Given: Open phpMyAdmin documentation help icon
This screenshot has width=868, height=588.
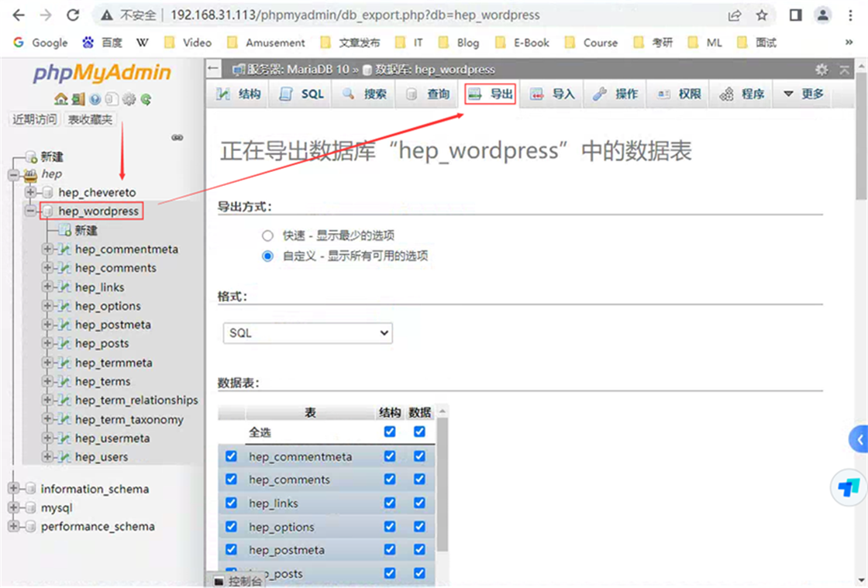Looking at the screenshot, I should (x=95, y=99).
